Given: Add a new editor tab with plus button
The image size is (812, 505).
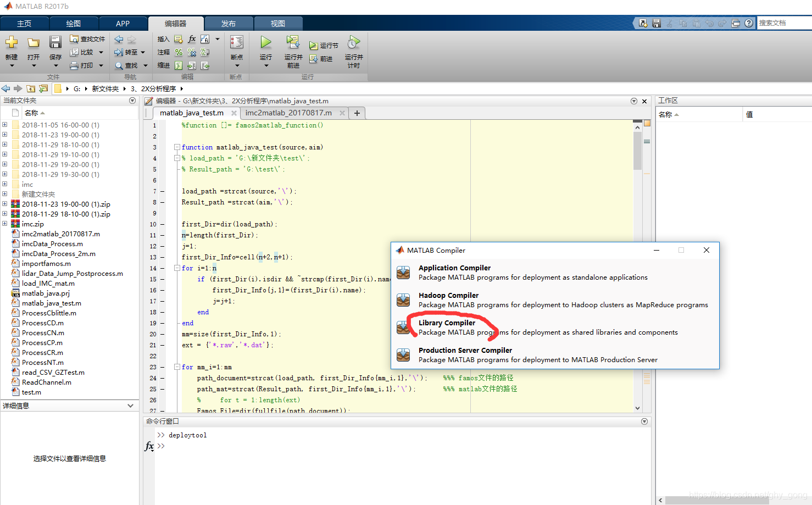Looking at the screenshot, I should tap(357, 113).
